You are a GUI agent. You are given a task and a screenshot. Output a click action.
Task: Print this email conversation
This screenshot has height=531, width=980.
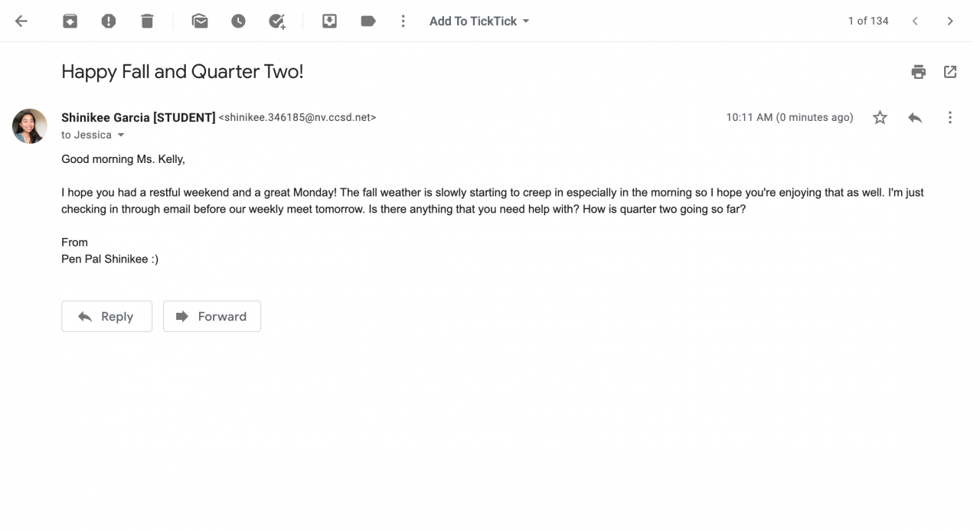[919, 72]
